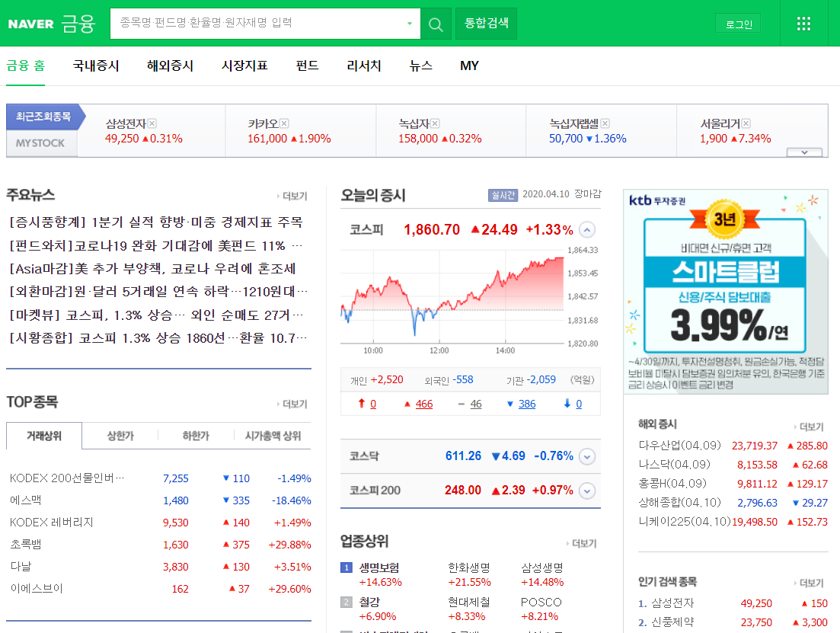This screenshot has width=840, height=633.
Task: Remove 카카오 from recent stocks
Action: 285,124
